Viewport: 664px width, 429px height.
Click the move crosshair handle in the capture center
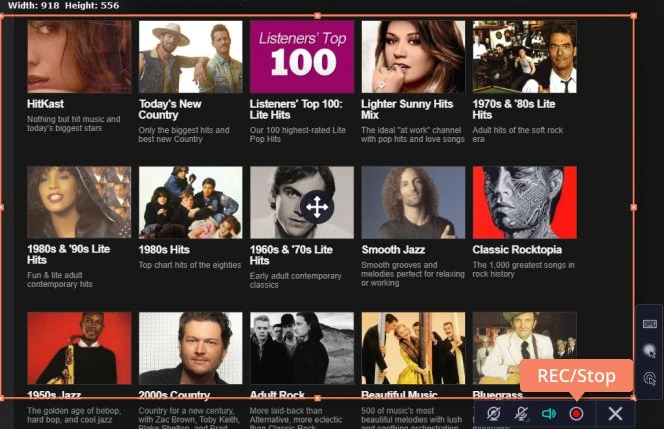[316, 207]
